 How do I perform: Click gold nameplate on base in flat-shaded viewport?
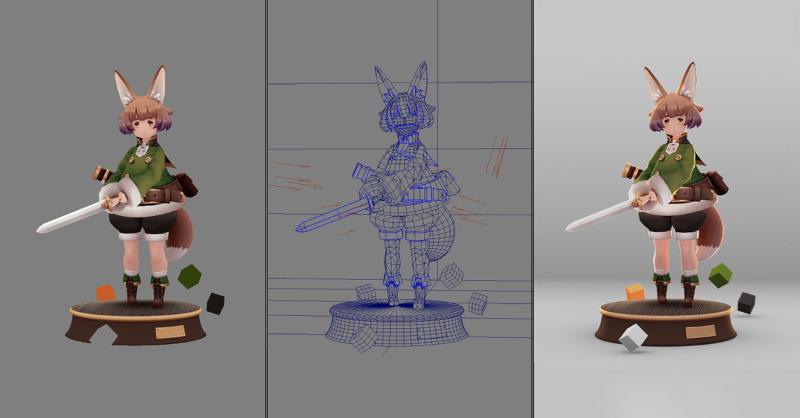170,332
